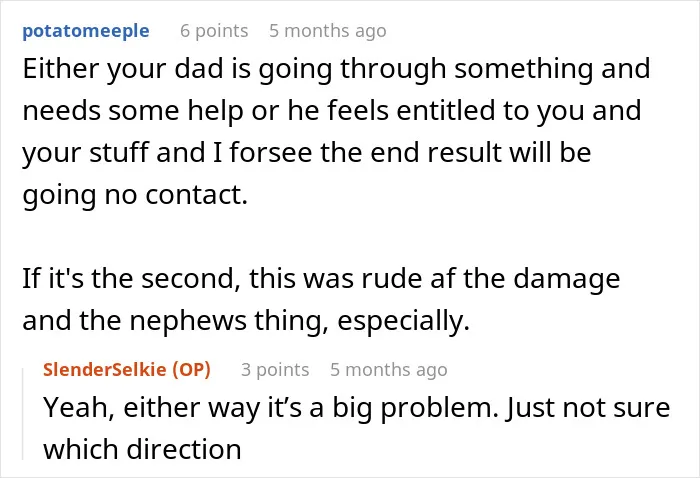Click the word 'especially.' ending the comment

pyautogui.click(x=404, y=321)
